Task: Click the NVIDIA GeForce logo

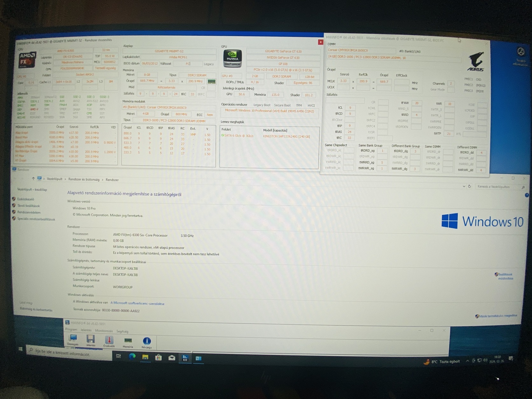Action: (x=233, y=59)
